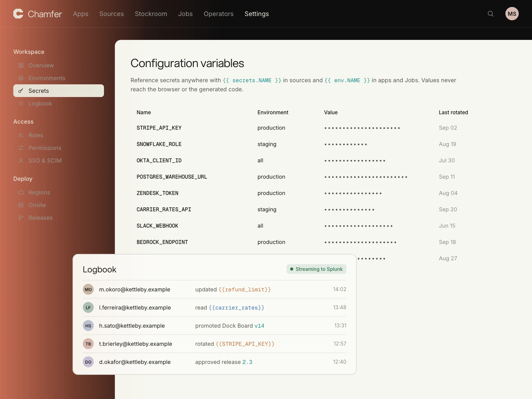Click the BEDROCK_ENDPOINT variable name
The image size is (532, 399).
pyautogui.click(x=162, y=242)
